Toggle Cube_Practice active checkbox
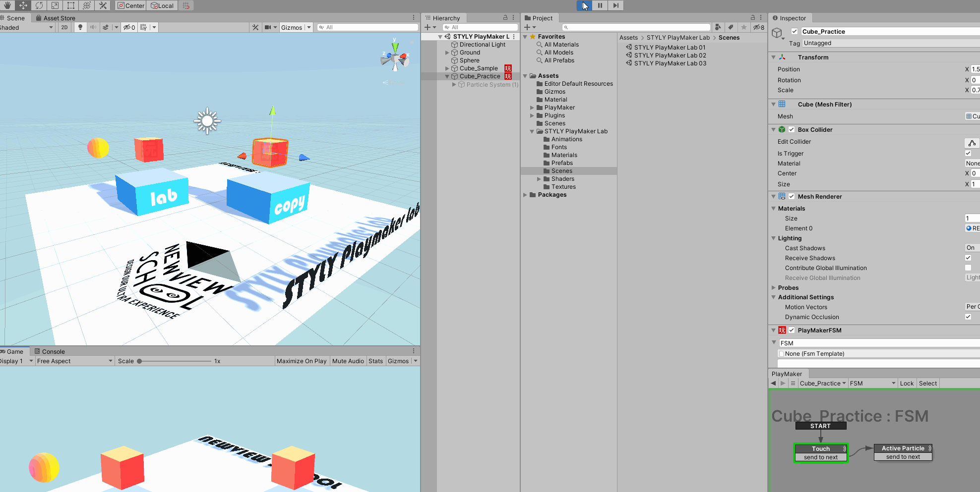 [795, 31]
